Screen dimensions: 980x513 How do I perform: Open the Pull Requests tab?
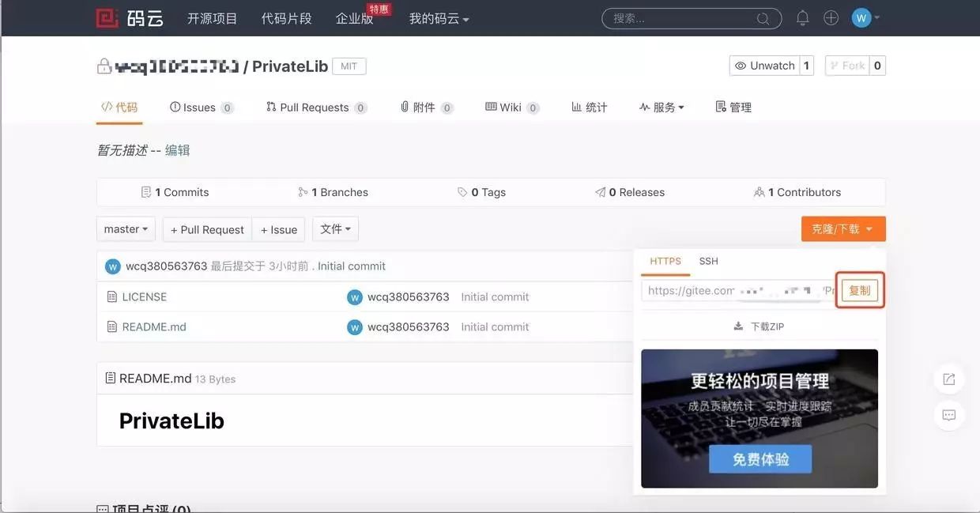(316, 107)
